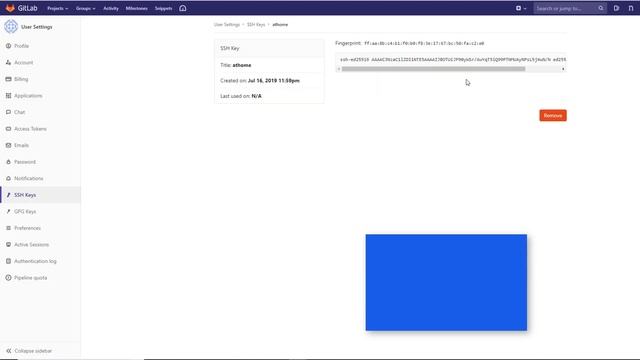Click the scrollbar right arrow
Screen dimensions: 640x360
tap(563, 69)
